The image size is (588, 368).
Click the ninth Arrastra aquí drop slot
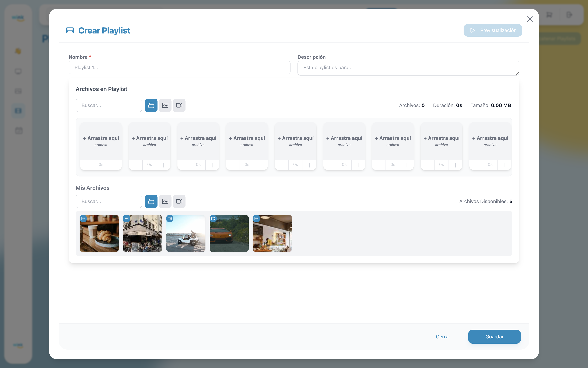490,141
